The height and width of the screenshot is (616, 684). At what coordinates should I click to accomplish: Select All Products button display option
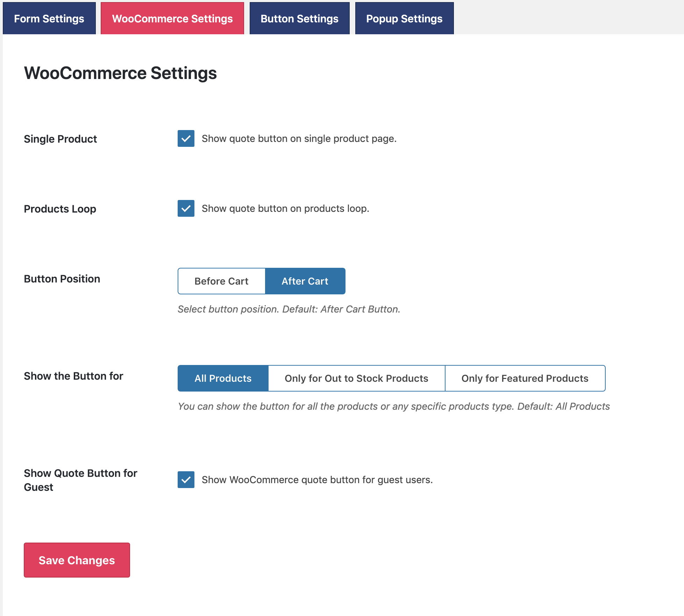pos(223,378)
